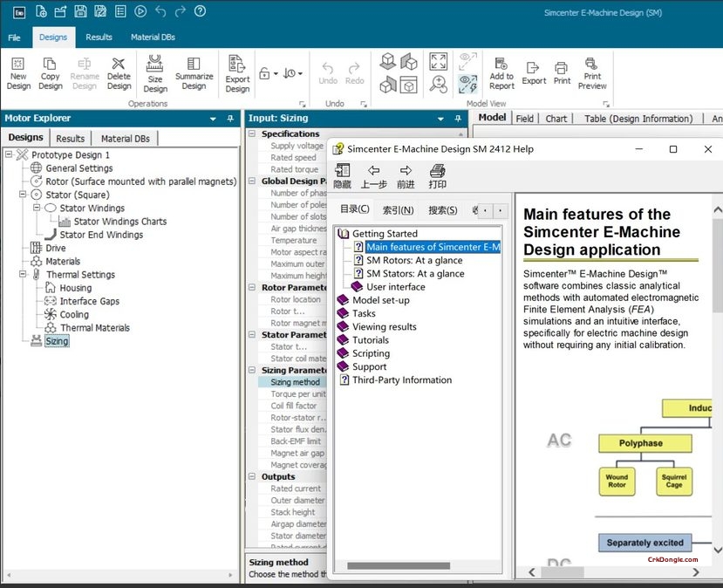Open Print Preview from the ribbon

tap(592, 74)
